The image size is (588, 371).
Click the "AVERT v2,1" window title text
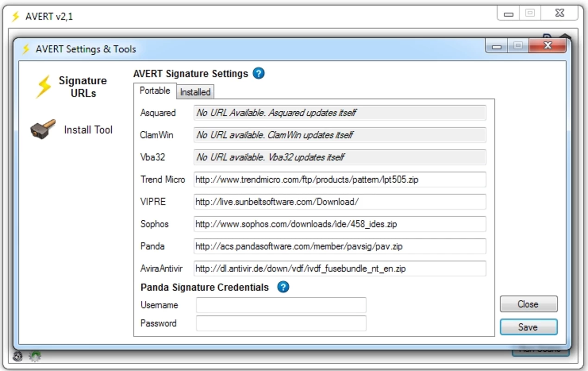tap(49, 17)
